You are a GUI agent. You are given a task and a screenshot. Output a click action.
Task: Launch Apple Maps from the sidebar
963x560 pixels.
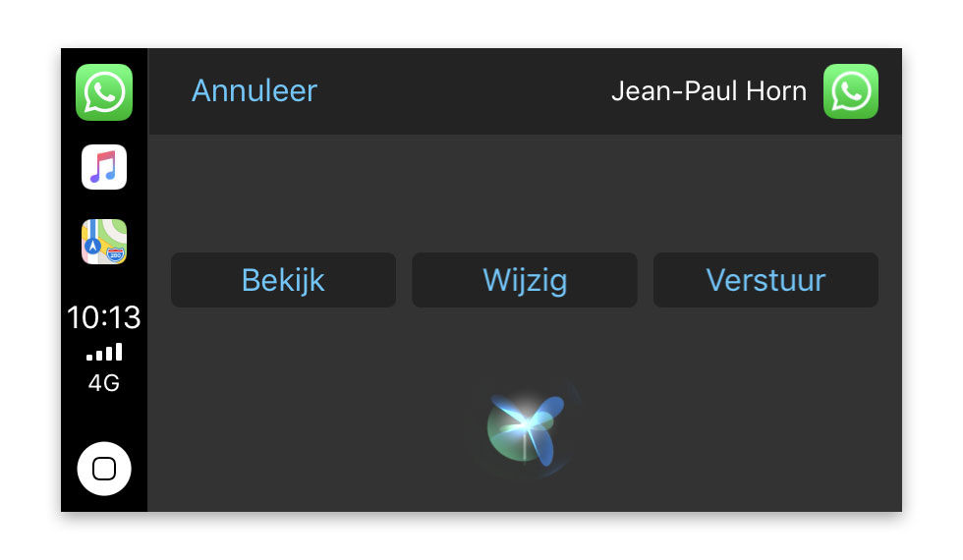pyautogui.click(x=104, y=242)
